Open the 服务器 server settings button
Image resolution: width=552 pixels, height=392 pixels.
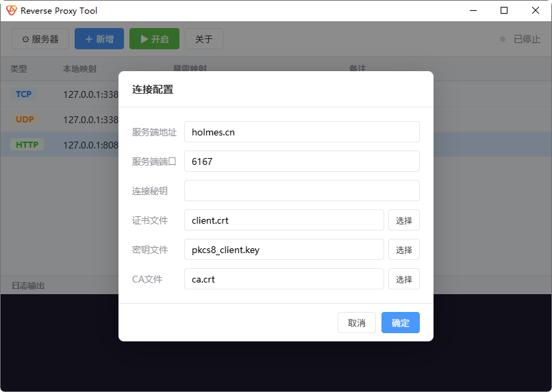(x=40, y=39)
